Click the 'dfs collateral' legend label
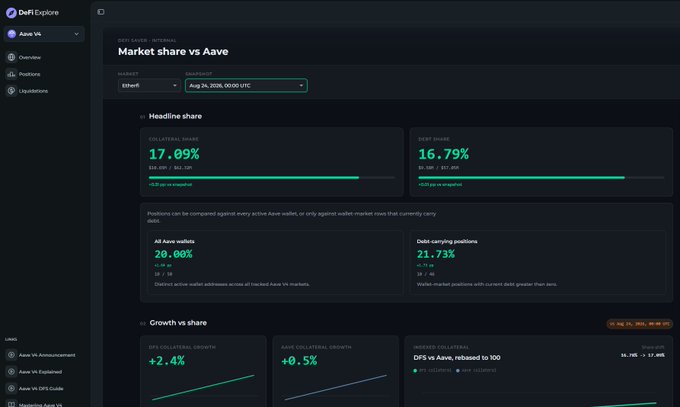680x407 pixels. coord(435,371)
